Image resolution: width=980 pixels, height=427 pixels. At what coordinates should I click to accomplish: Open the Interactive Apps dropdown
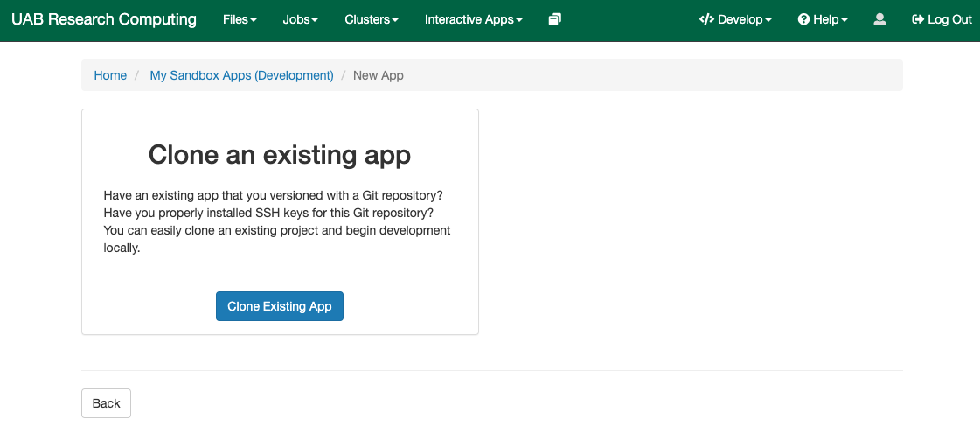pyautogui.click(x=473, y=19)
